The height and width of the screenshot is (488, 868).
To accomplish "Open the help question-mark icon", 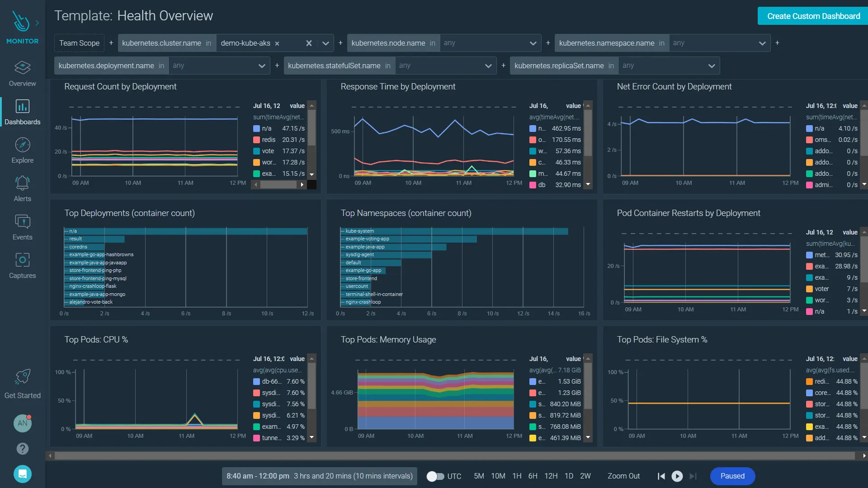I will [23, 449].
